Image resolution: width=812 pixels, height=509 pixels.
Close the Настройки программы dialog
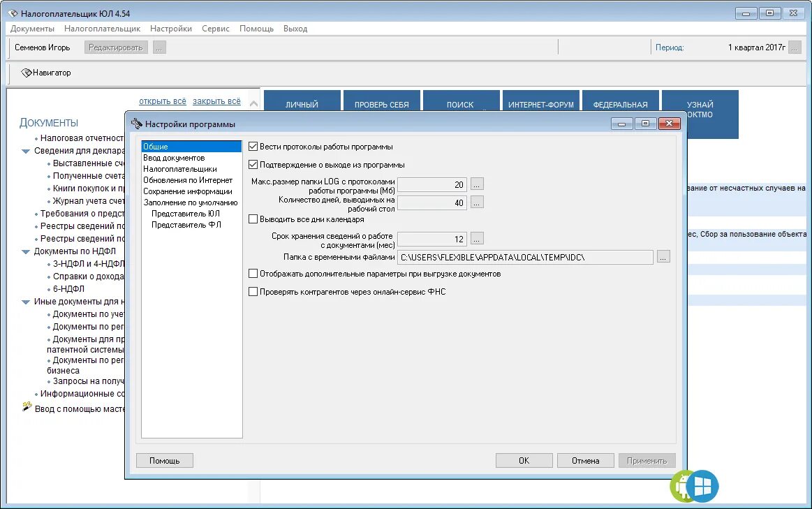669,124
